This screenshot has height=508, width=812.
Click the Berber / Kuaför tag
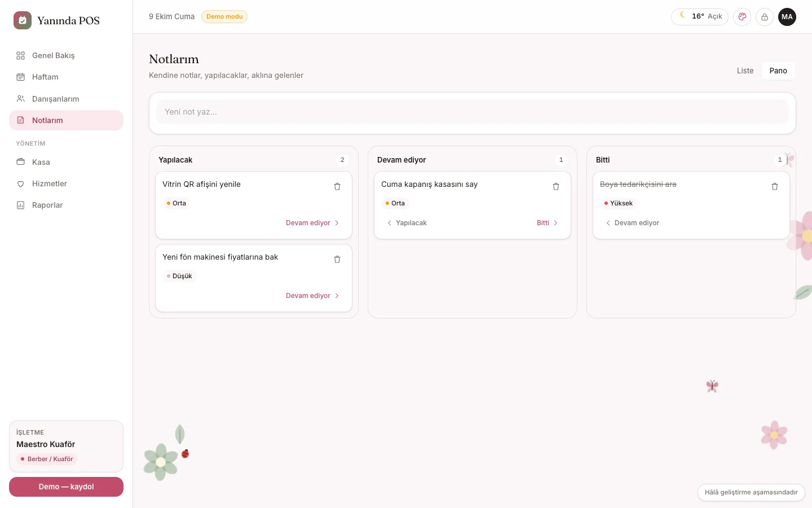47,459
